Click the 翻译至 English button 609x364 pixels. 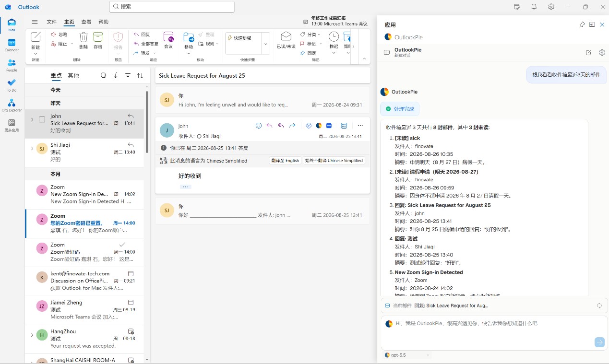coord(285,161)
